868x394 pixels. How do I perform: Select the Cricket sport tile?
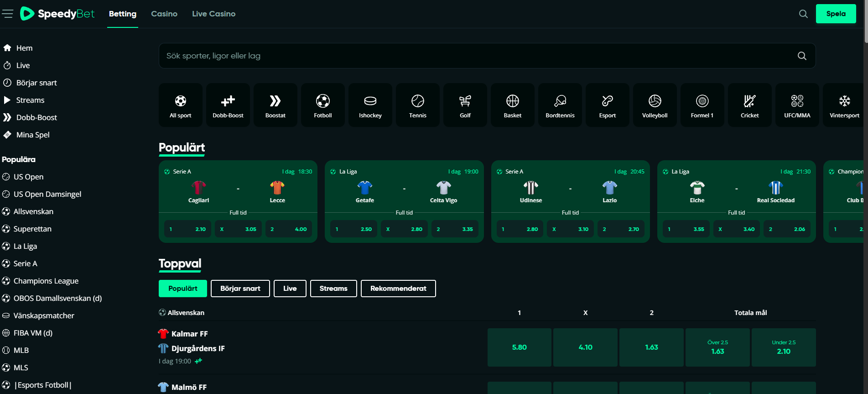coord(750,105)
